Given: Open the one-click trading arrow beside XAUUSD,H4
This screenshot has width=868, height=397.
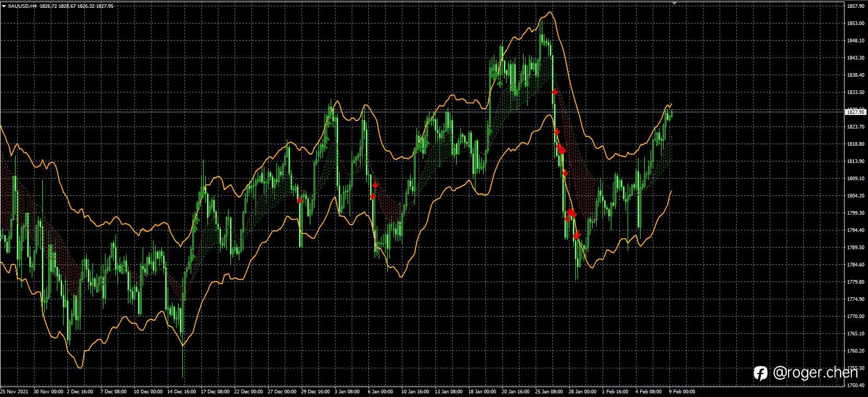Looking at the screenshot, I should [4, 6].
